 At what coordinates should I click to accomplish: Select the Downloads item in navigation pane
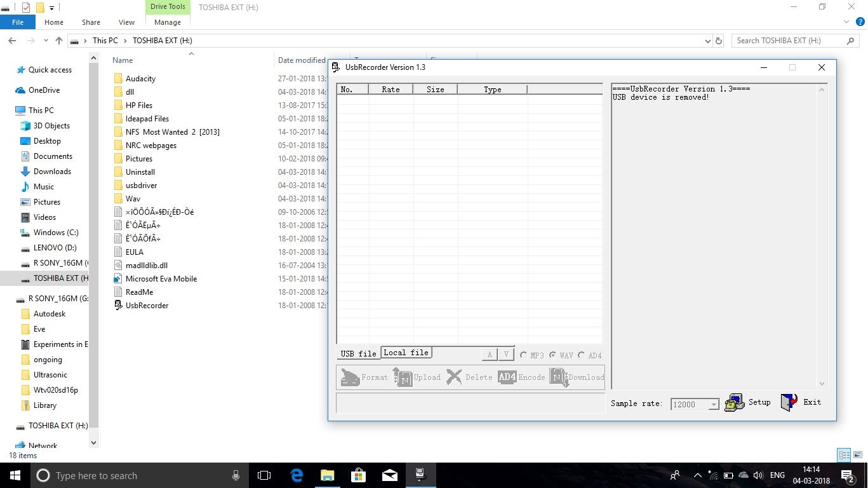52,172
